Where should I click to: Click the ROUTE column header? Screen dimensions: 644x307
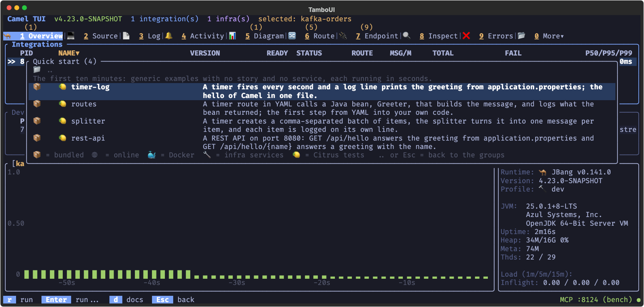[362, 53]
